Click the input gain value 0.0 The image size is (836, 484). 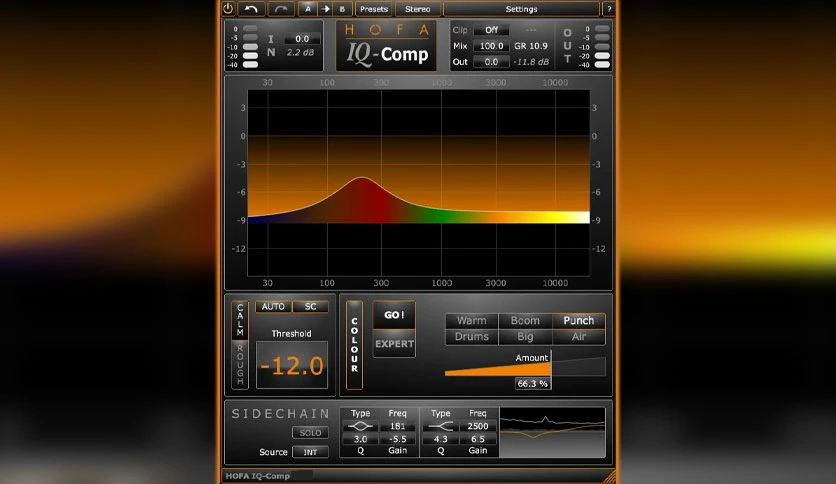(x=302, y=38)
